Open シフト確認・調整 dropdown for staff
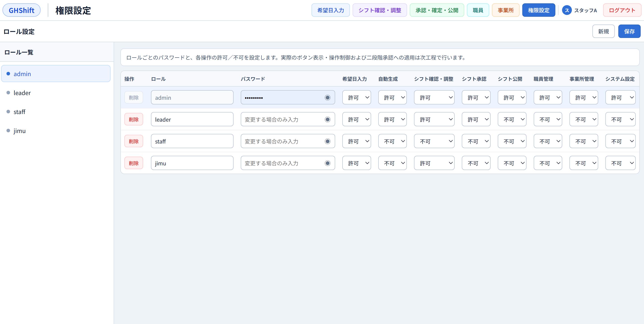 point(434,141)
